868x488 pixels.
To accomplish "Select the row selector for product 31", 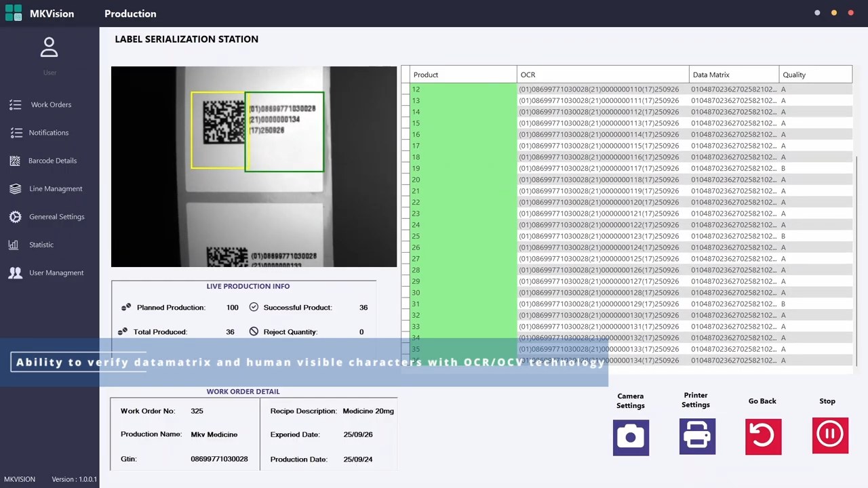I will coord(406,304).
